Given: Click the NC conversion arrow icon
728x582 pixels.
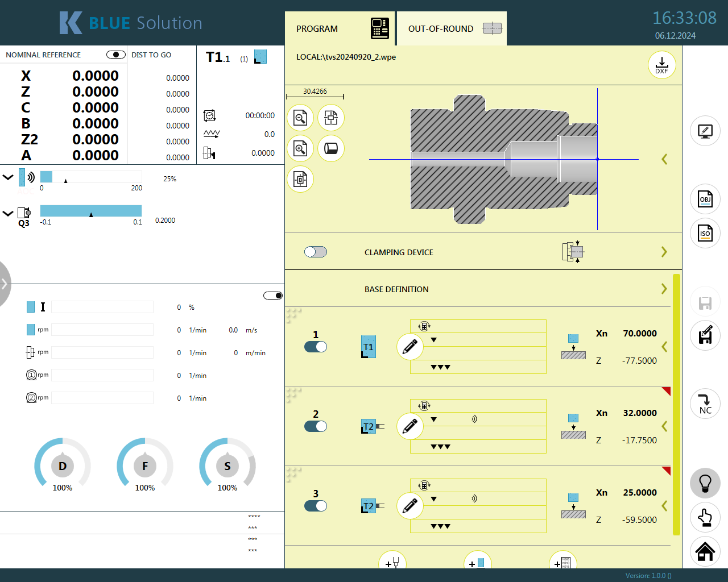Looking at the screenshot, I should click(x=705, y=404).
